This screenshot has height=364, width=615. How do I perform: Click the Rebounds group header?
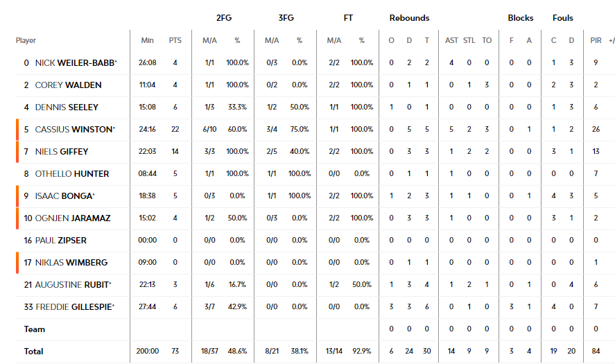coord(409,18)
